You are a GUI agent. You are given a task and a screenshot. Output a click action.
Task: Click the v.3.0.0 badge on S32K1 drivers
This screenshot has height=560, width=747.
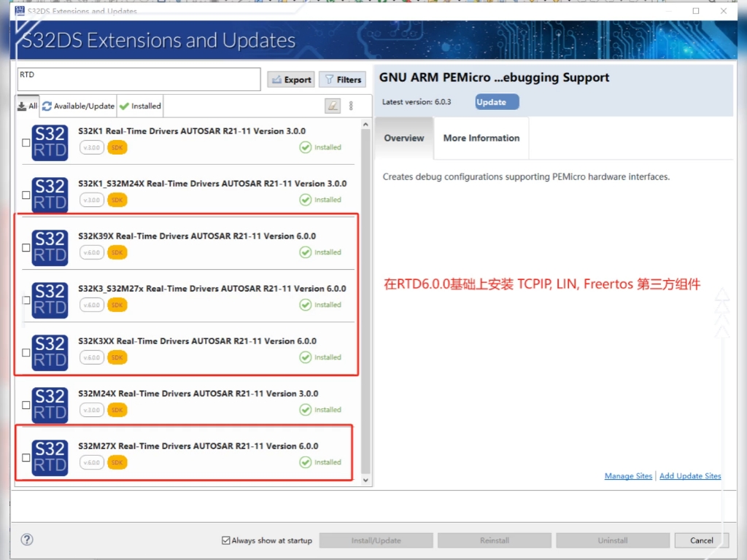click(90, 147)
